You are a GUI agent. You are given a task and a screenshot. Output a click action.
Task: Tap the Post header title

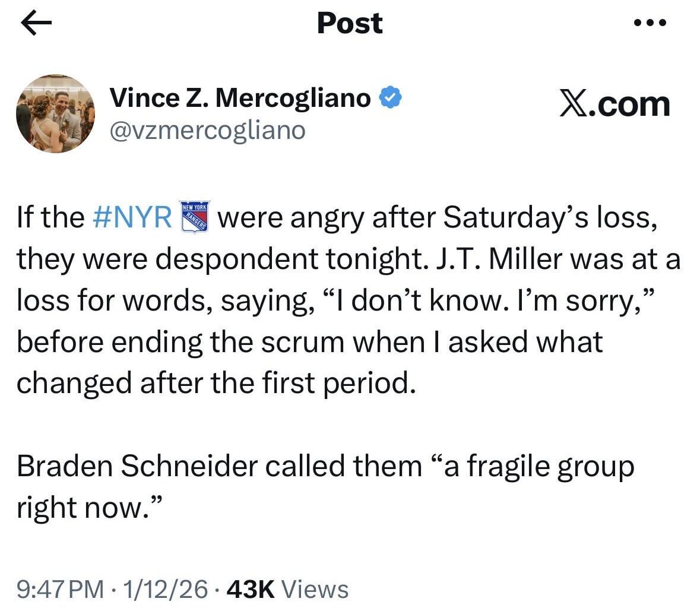tap(350, 24)
